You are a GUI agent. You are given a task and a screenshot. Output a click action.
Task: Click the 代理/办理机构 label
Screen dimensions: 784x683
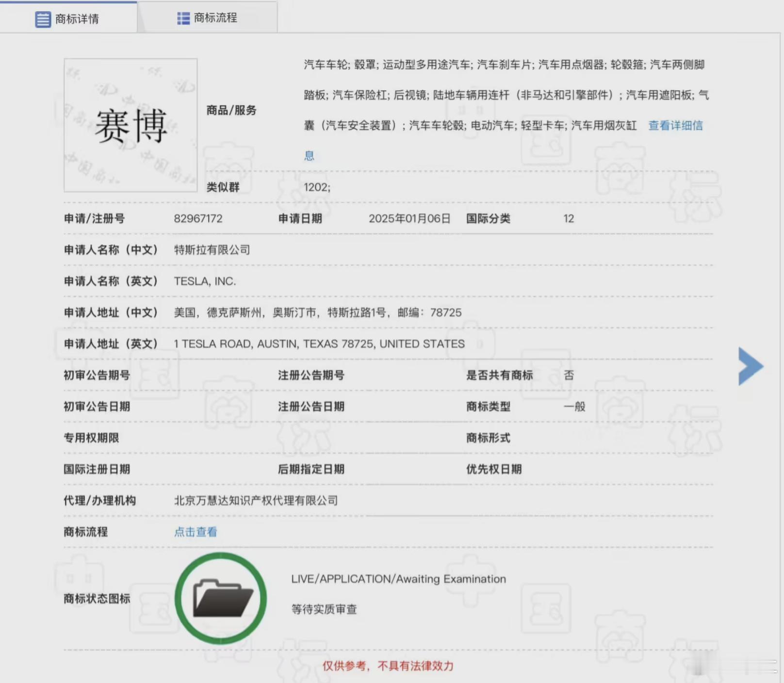click(99, 501)
